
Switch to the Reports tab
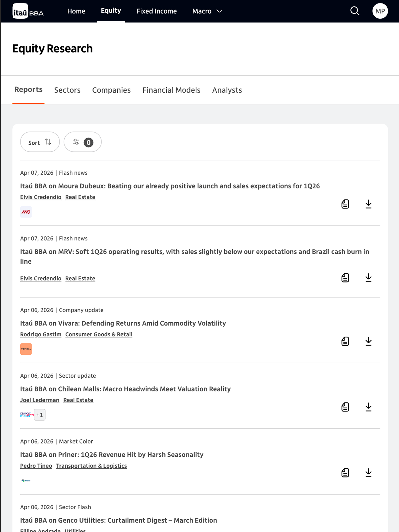click(28, 90)
